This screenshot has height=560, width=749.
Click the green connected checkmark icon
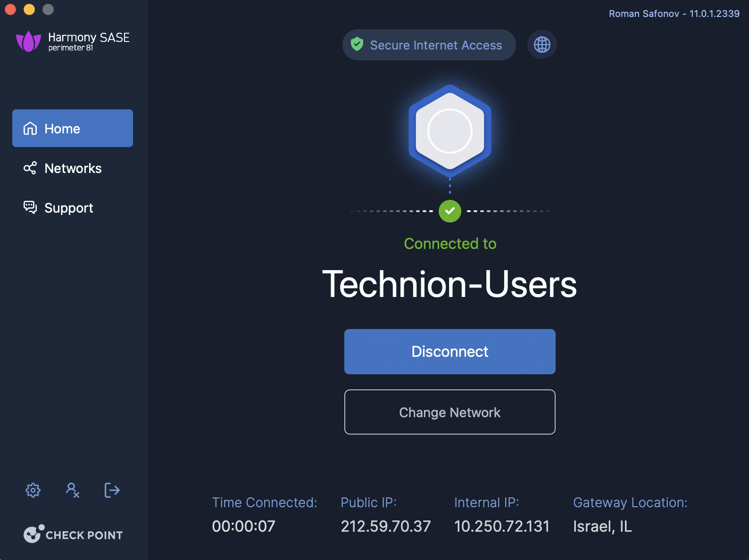(x=450, y=211)
